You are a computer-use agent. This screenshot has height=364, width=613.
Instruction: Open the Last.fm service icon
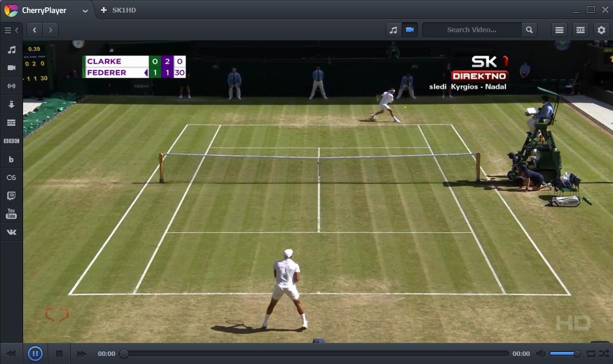tap(12, 177)
